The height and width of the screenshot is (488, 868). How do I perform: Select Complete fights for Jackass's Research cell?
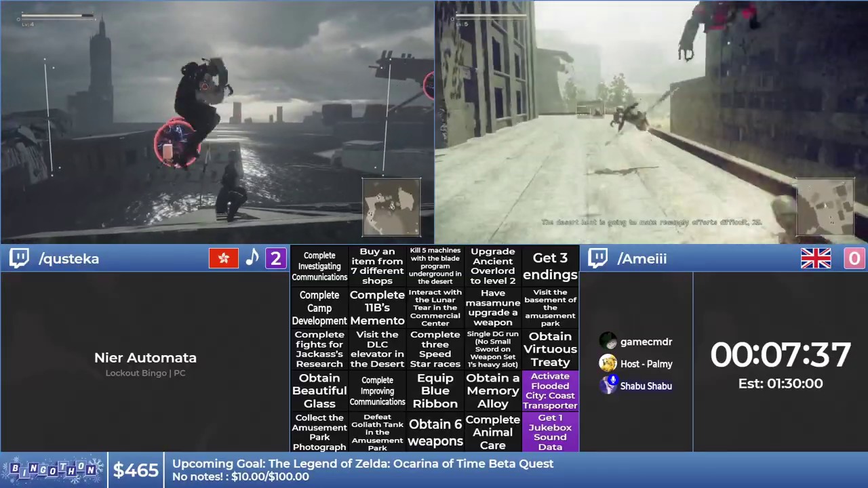click(319, 349)
